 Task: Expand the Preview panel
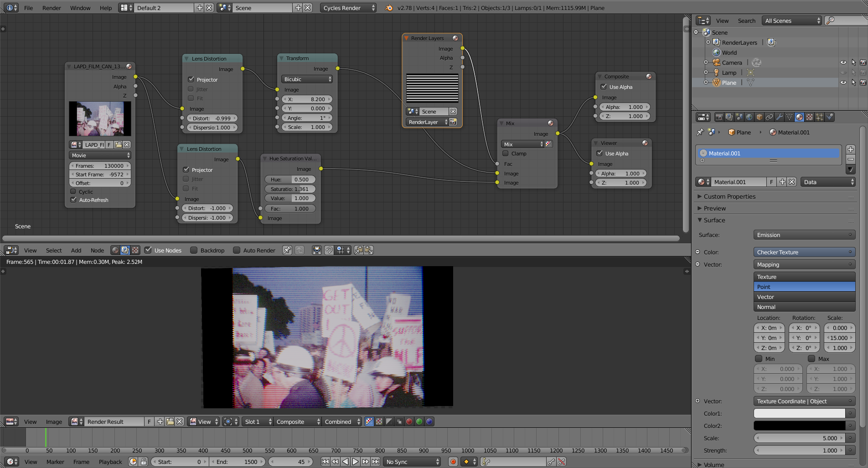click(714, 208)
